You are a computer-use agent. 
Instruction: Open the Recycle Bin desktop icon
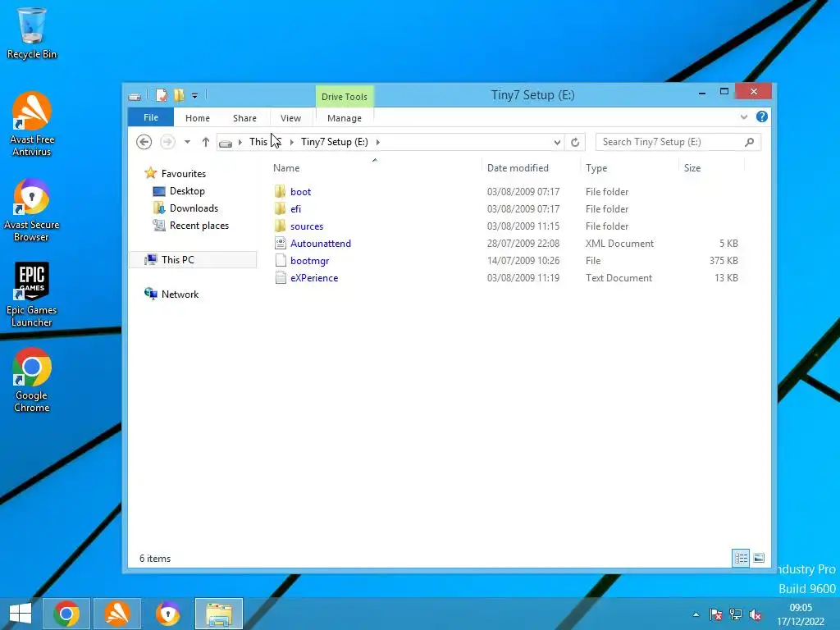tap(32, 33)
